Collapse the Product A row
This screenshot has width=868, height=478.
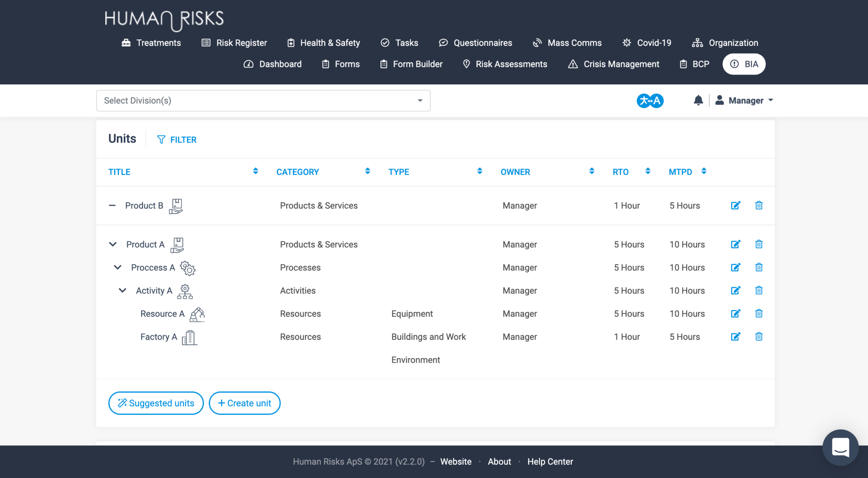pyautogui.click(x=113, y=244)
